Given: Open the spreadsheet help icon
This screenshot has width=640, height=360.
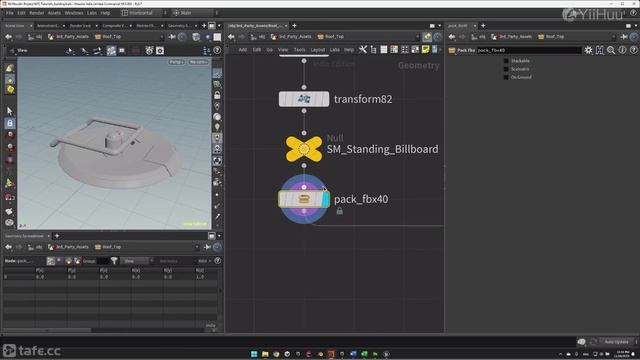Looking at the screenshot, I should click(x=218, y=260).
